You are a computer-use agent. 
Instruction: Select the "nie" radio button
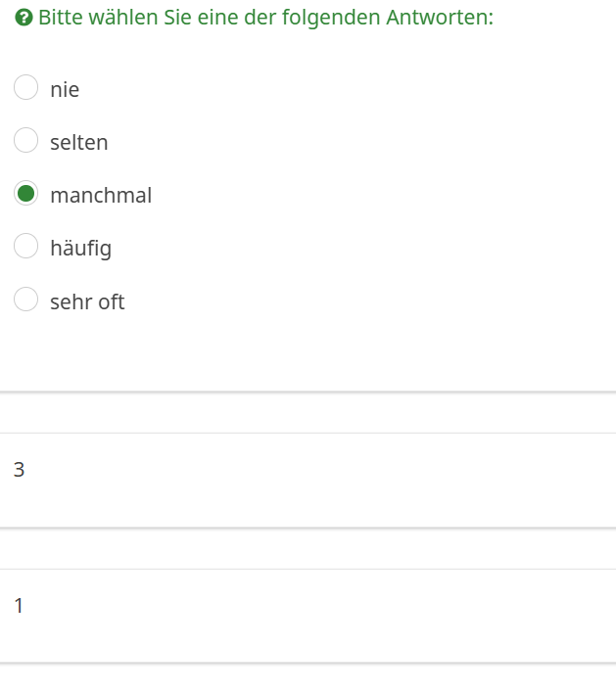click(x=25, y=88)
